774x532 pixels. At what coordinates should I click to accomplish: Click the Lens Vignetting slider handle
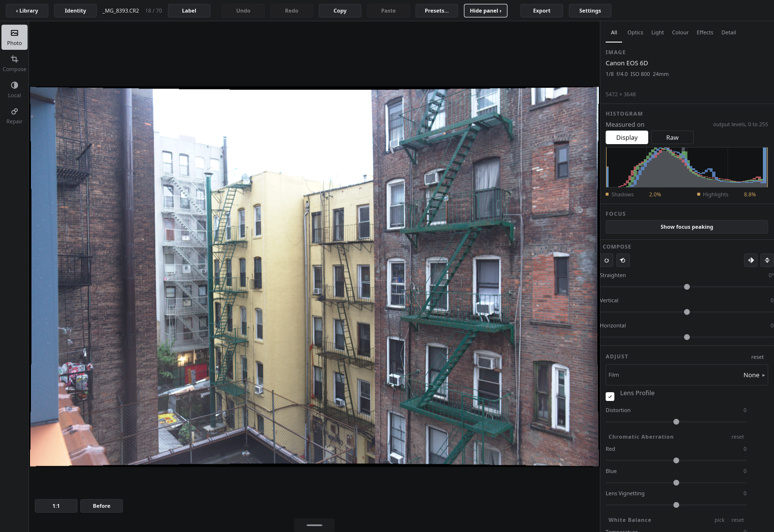pos(676,505)
